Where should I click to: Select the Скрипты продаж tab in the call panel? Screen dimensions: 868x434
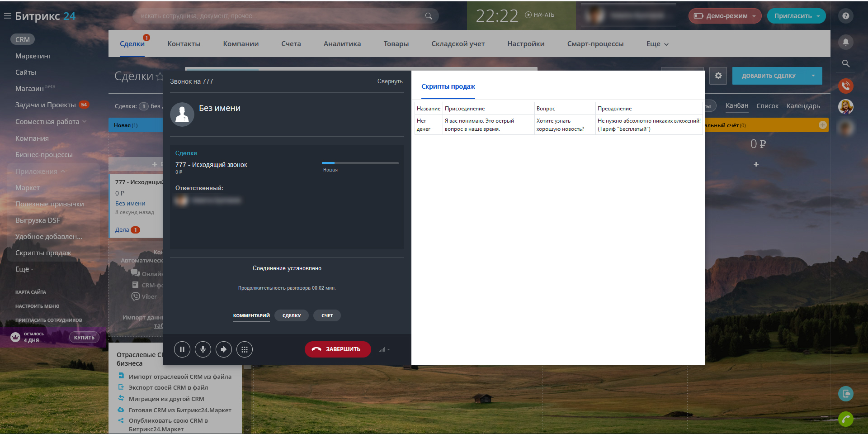coord(448,86)
